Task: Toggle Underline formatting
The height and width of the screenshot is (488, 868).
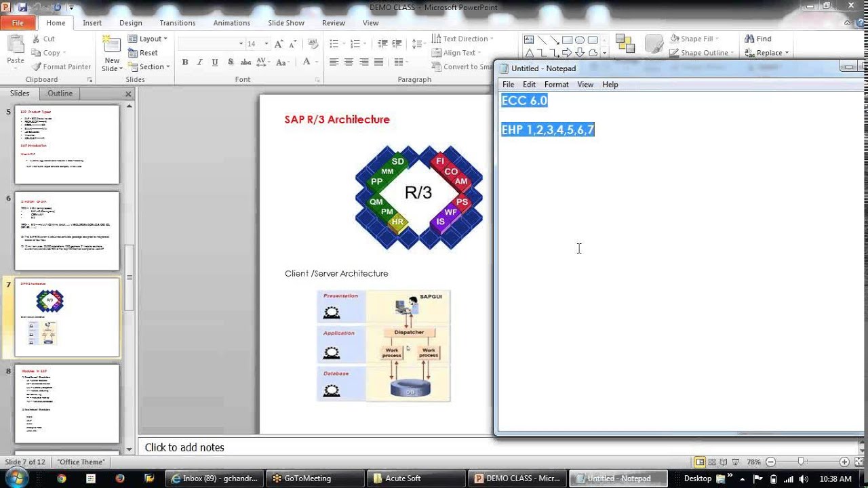Action: (x=215, y=62)
